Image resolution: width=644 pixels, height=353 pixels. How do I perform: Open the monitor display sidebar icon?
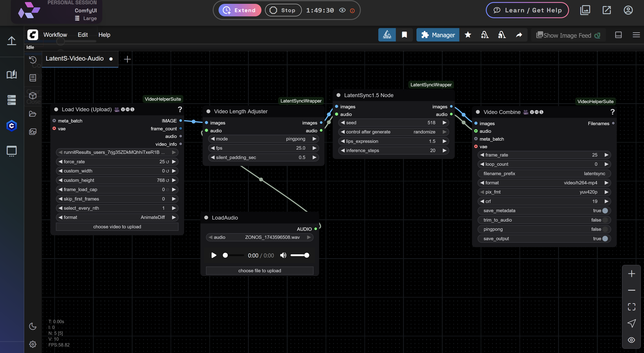pyautogui.click(x=11, y=151)
